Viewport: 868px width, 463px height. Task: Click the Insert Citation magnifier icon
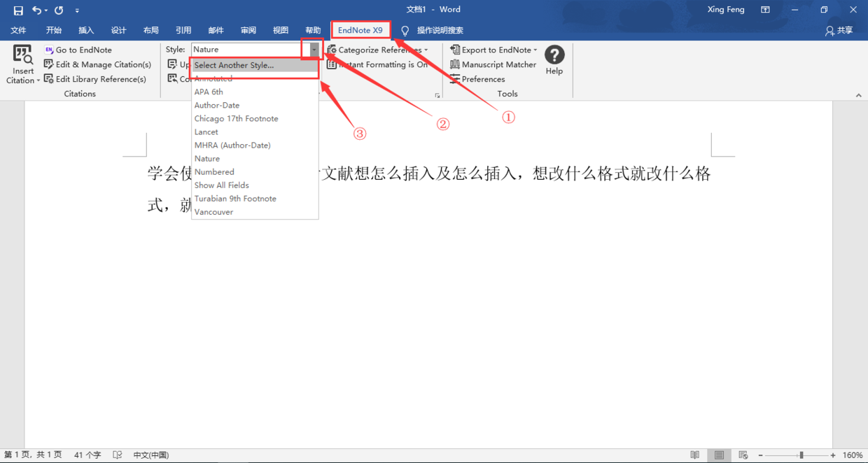pyautogui.click(x=23, y=55)
